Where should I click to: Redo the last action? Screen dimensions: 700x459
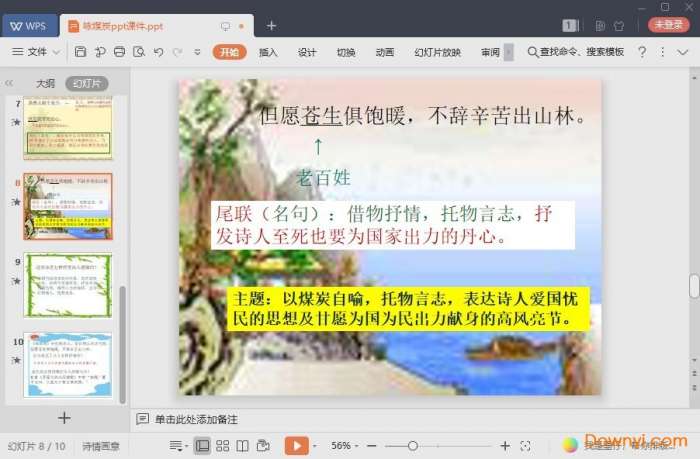[x=177, y=52]
